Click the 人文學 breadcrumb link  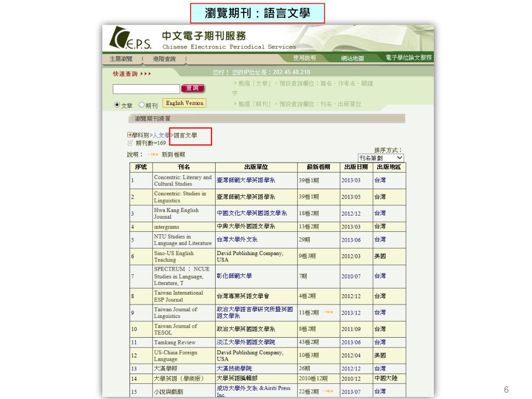(161, 135)
